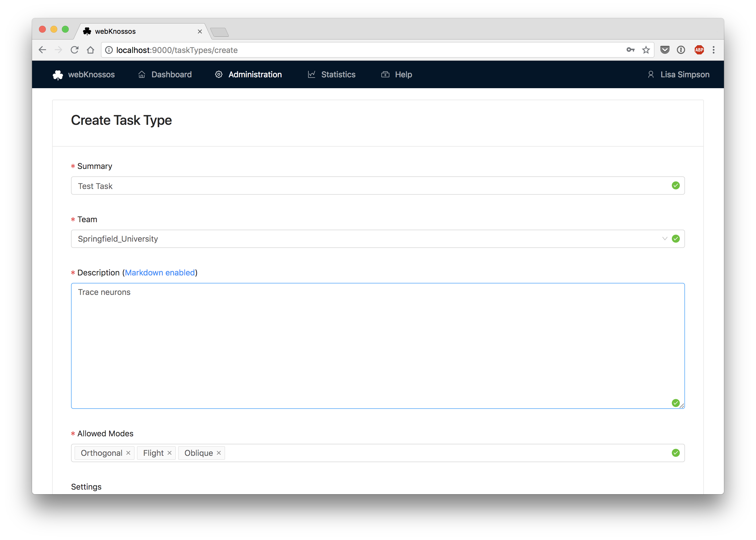Click the Description field green checkmark
The height and width of the screenshot is (540, 756).
pyautogui.click(x=676, y=403)
